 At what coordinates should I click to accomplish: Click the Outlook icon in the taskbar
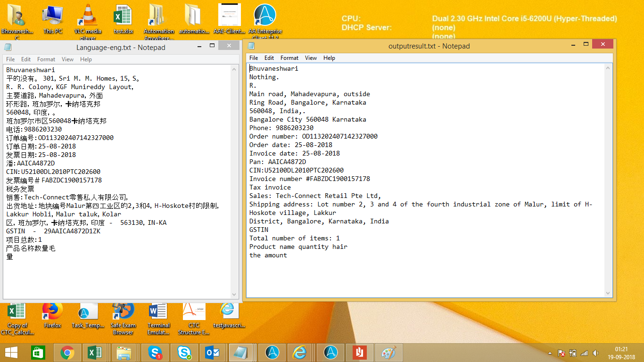tap(212, 353)
